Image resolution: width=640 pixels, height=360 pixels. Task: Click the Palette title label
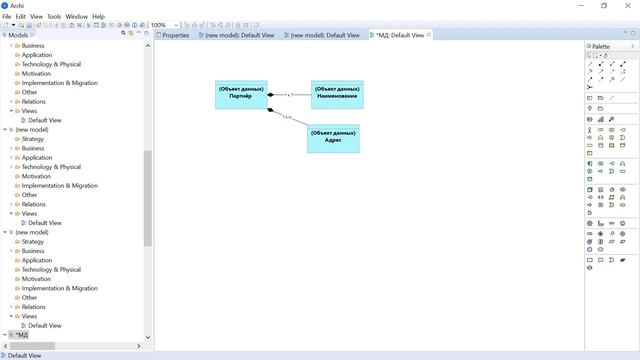[601, 46]
